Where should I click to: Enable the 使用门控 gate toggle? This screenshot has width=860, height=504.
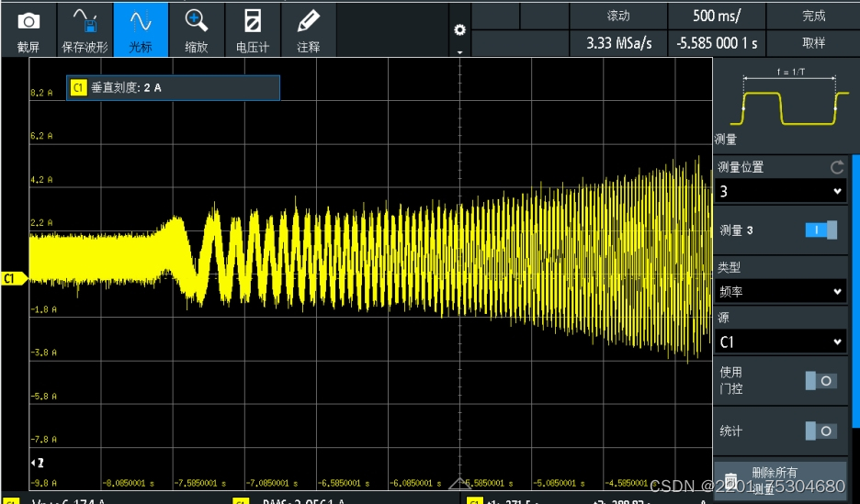click(x=821, y=381)
